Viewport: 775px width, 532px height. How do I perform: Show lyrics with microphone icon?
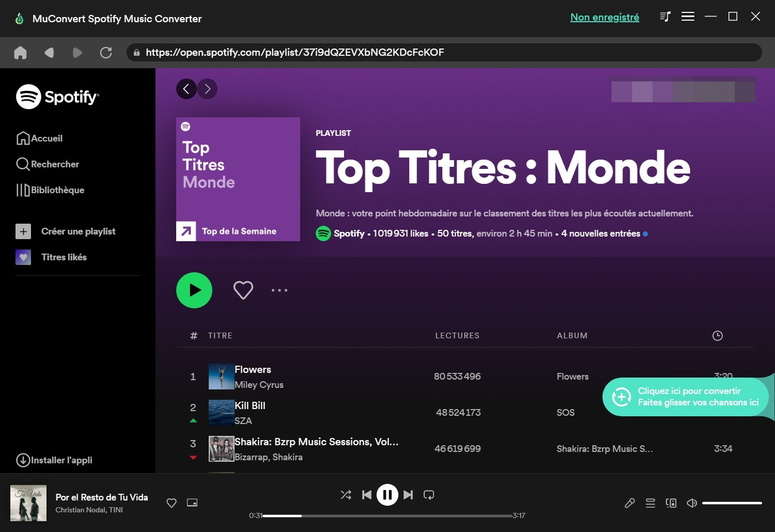[x=629, y=503]
